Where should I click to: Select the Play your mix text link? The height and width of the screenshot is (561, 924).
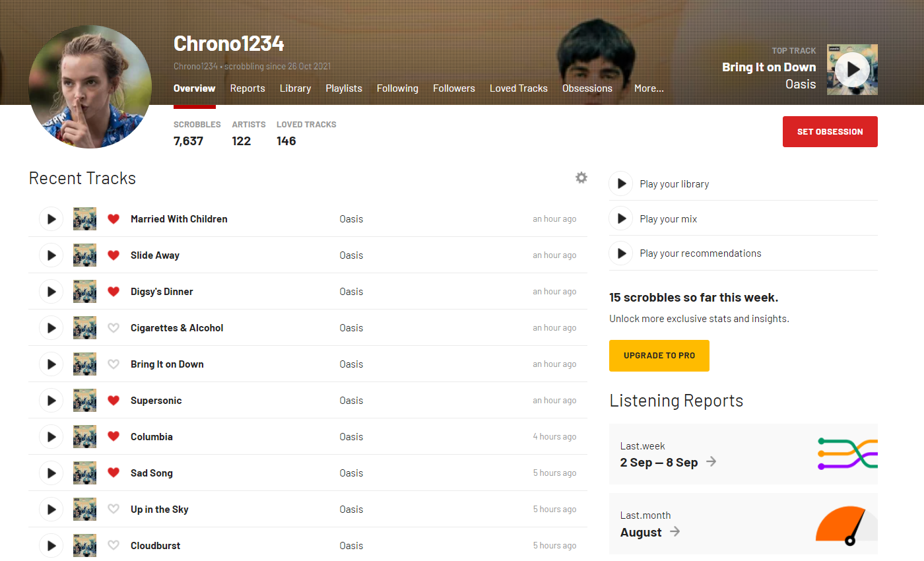[x=668, y=219]
